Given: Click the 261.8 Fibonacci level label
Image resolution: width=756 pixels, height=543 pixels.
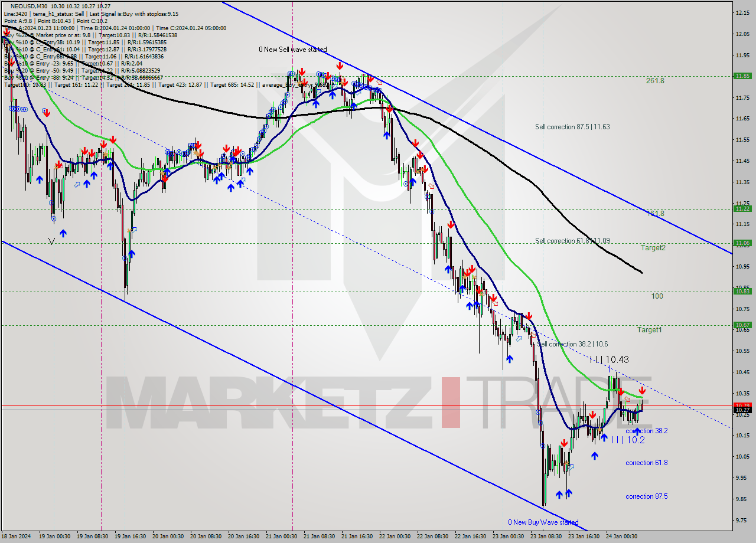Looking at the screenshot, I should coord(655,81).
